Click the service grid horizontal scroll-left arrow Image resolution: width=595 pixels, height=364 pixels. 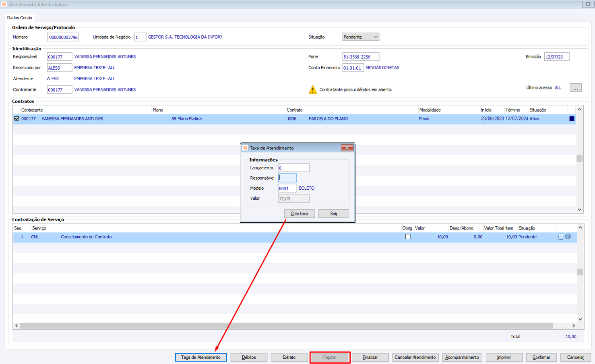[x=17, y=325]
